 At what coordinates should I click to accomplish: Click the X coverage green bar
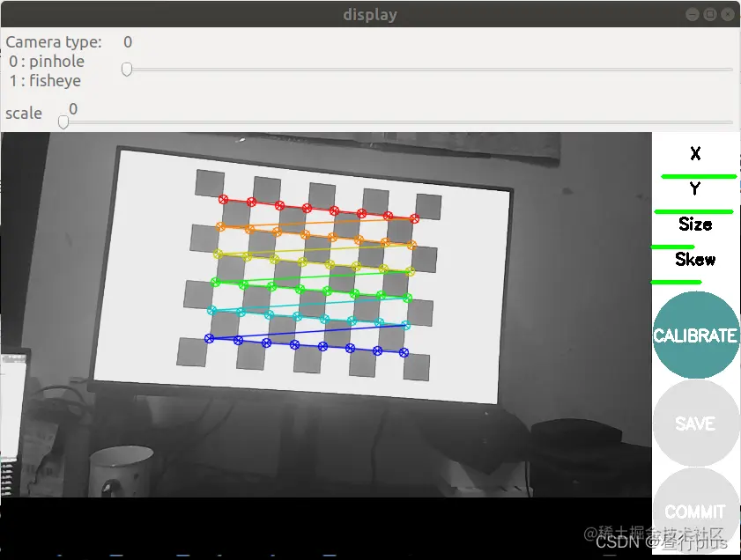coord(699,176)
